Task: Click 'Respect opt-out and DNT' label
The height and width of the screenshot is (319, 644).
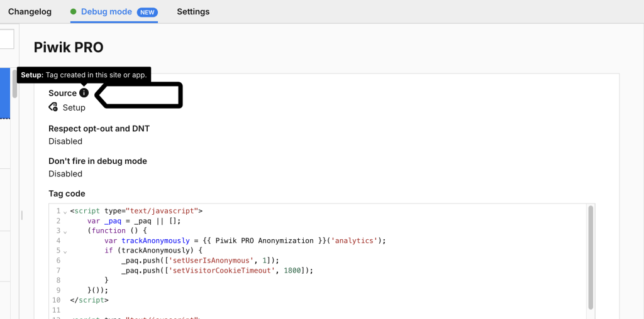Action: (x=99, y=129)
